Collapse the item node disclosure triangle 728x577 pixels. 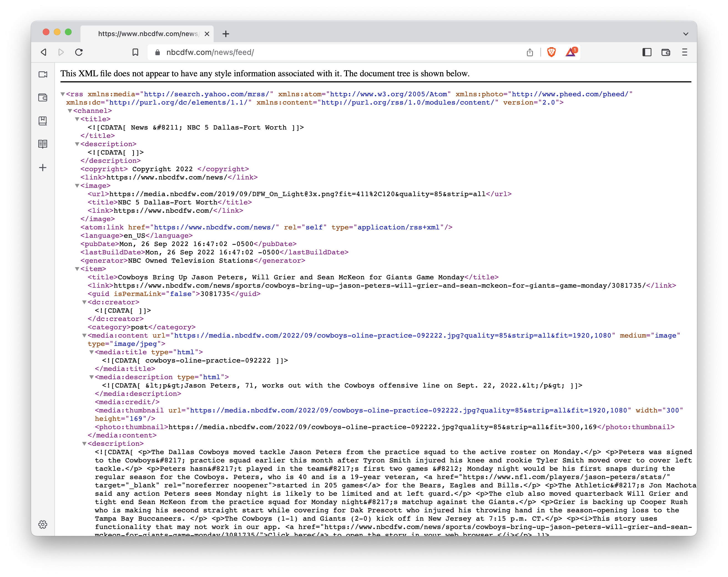pyautogui.click(x=77, y=269)
